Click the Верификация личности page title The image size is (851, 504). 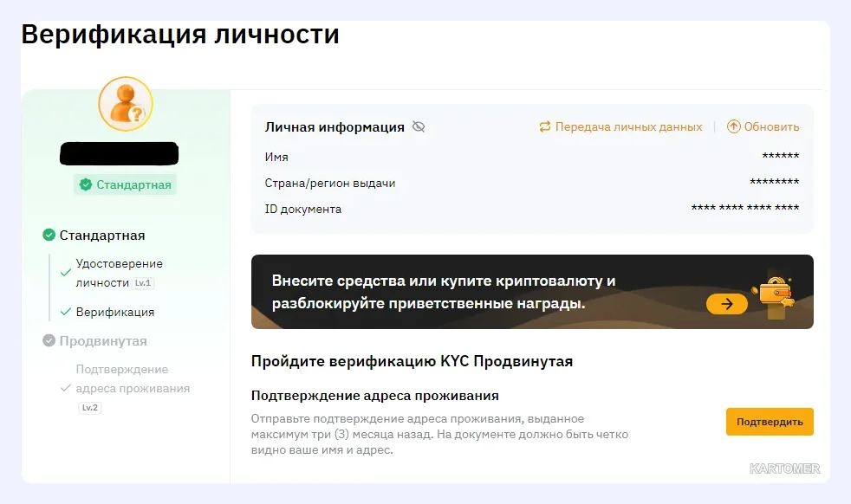click(180, 34)
